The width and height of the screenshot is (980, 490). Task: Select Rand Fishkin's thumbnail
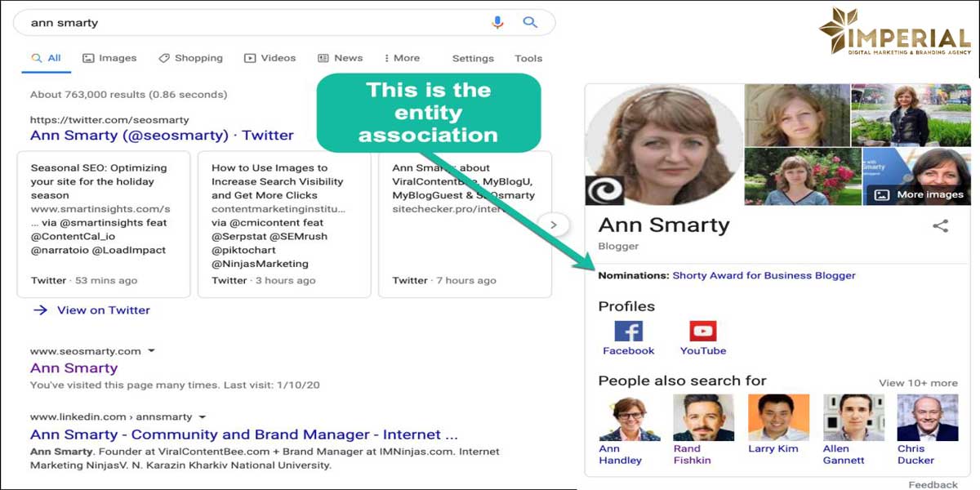click(x=703, y=418)
